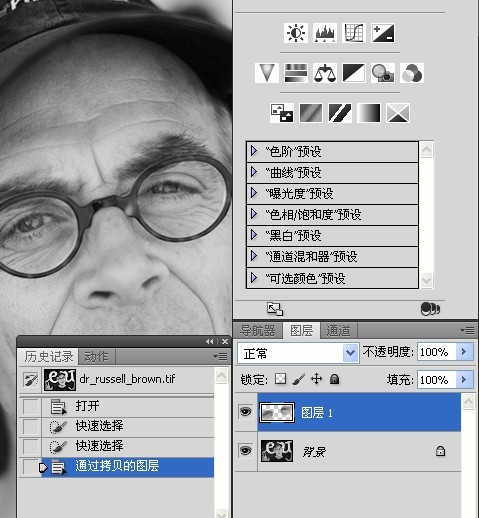The image size is (479, 518).
Task: Click History panel scroll-up arrow
Action: (221, 376)
